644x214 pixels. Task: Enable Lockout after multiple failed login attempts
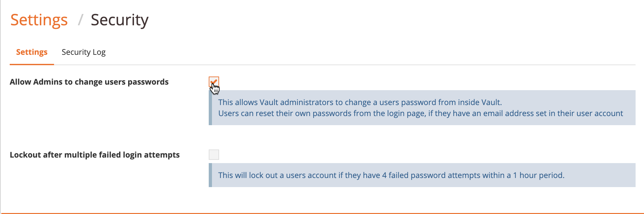[x=214, y=155]
